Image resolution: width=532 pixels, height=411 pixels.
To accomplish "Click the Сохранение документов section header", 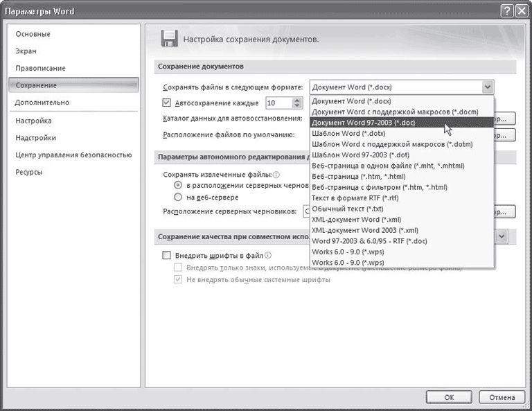I will click(x=335, y=67).
